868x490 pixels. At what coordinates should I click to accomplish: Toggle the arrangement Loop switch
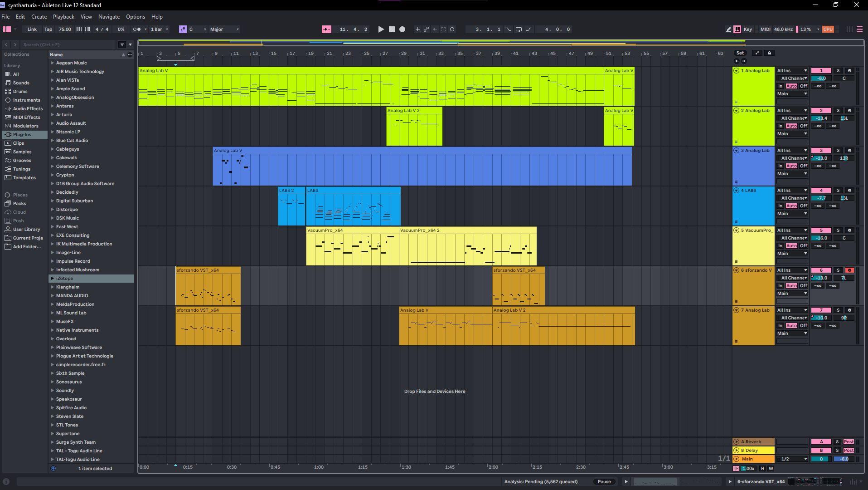pos(519,29)
